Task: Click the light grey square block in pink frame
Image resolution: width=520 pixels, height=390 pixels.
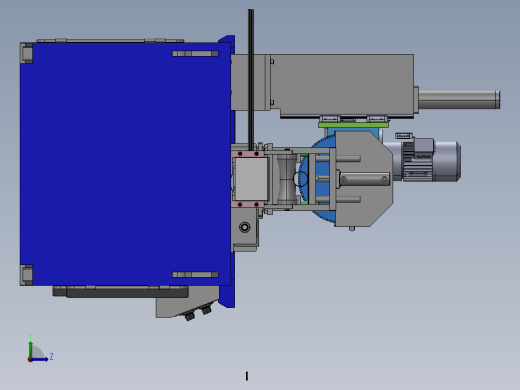Action: [251, 179]
